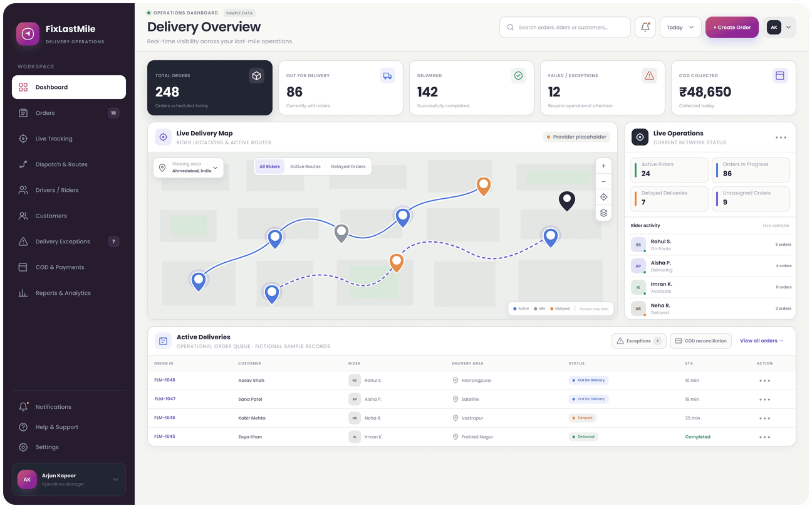Open the Viewing area location dropdown
Image resolution: width=812 pixels, height=508 pixels.
coord(189,168)
